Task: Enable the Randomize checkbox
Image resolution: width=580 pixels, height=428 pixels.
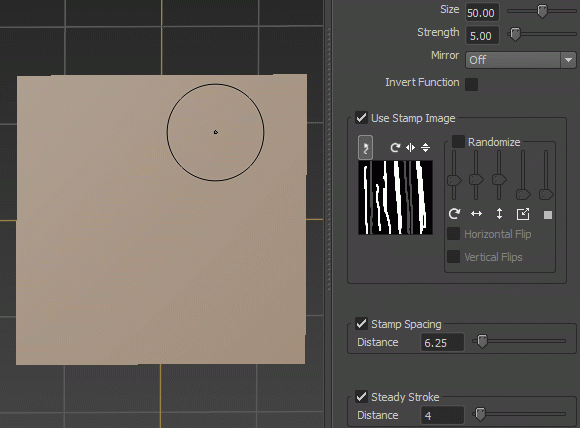Action: pos(458,141)
